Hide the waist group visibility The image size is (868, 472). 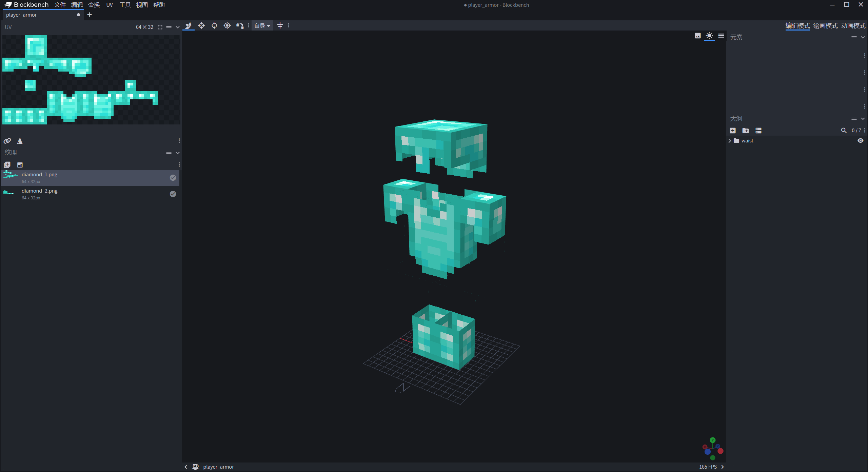click(861, 141)
